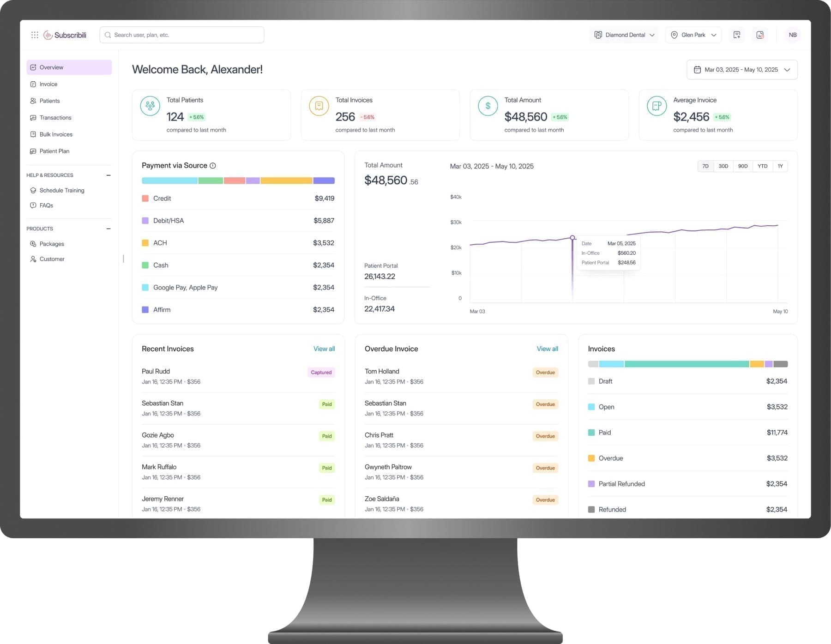831x644 pixels.
Task: Open Customer in the sidebar
Action: pos(69,259)
